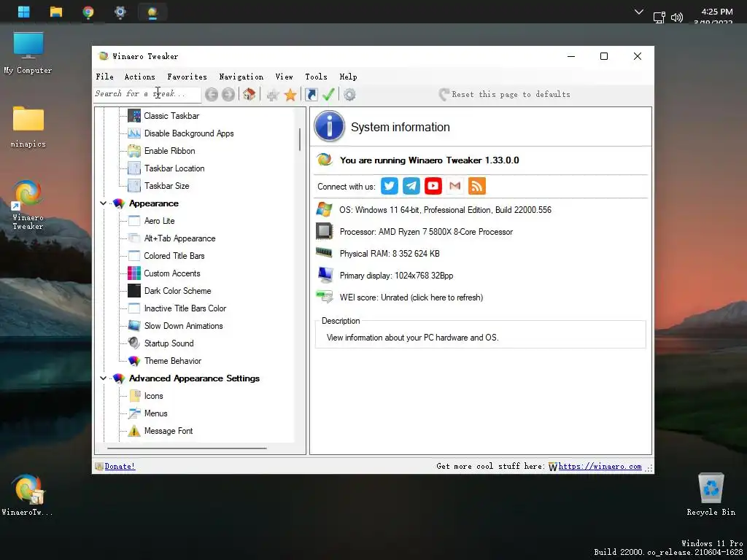Click the tree panel horizontal scrollbar
747x560 pixels.
click(187, 448)
